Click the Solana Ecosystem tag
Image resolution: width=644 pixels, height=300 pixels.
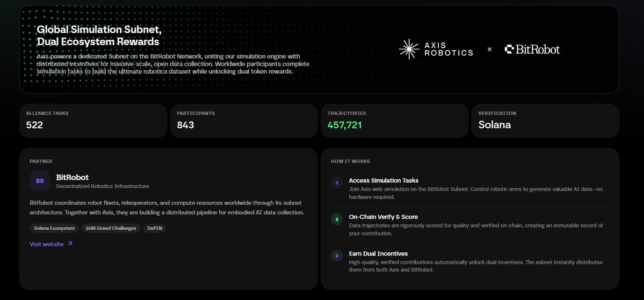pos(54,228)
